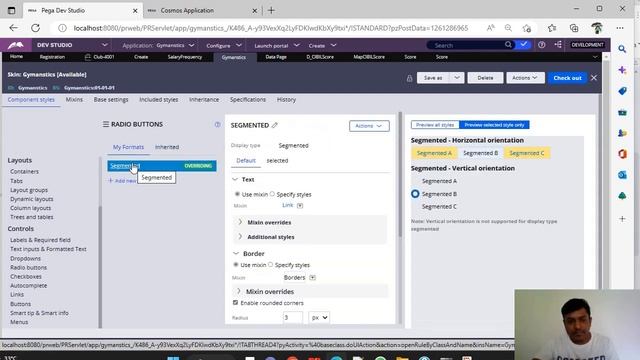Click the browser back arrow
This screenshot has height=360, width=640.
pos(13,28)
